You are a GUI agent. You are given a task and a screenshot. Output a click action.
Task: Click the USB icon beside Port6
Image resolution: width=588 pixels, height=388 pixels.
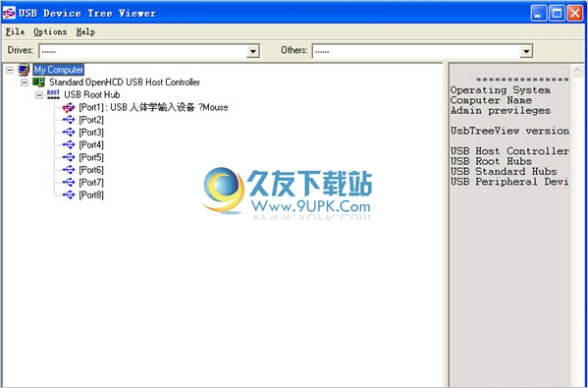tap(69, 170)
